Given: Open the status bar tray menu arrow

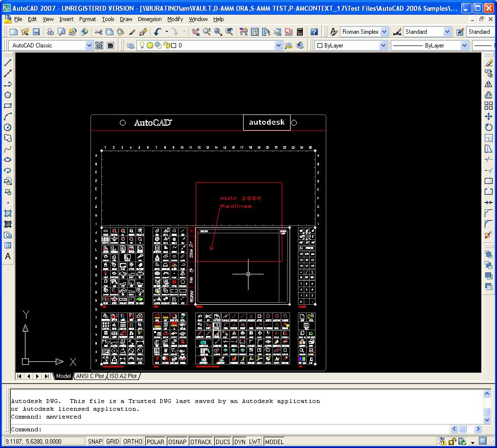Looking at the screenshot, I should pos(473,442).
